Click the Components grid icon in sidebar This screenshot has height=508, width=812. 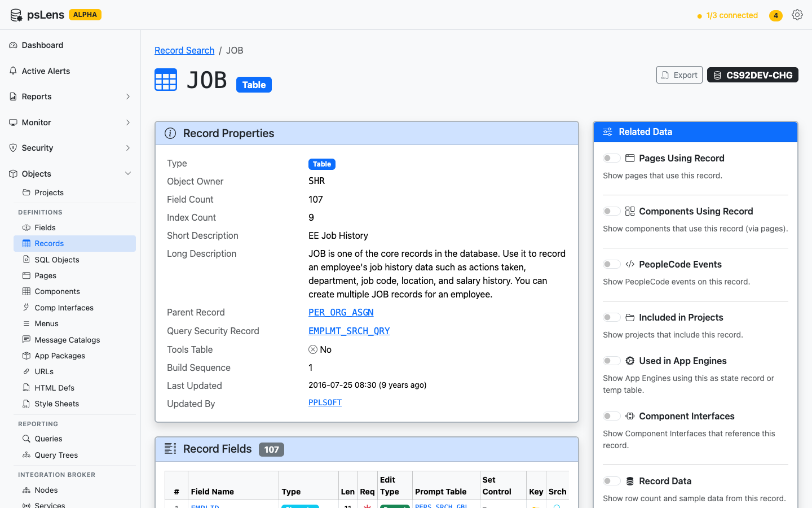(27, 291)
